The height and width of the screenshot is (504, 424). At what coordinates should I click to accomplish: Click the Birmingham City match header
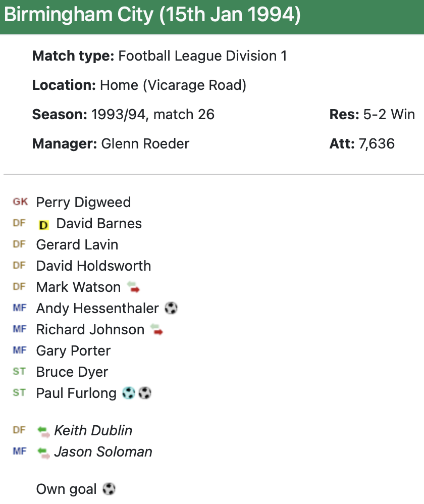pos(152,15)
